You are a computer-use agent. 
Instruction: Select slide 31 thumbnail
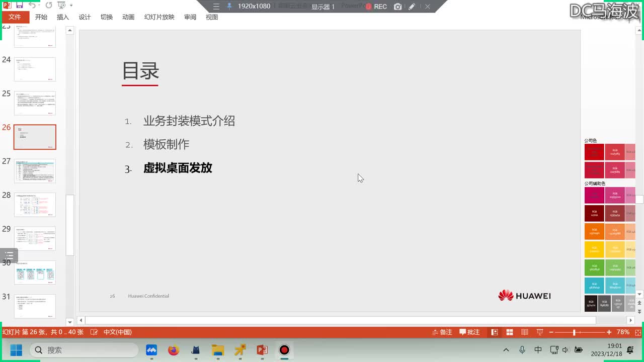(35, 306)
